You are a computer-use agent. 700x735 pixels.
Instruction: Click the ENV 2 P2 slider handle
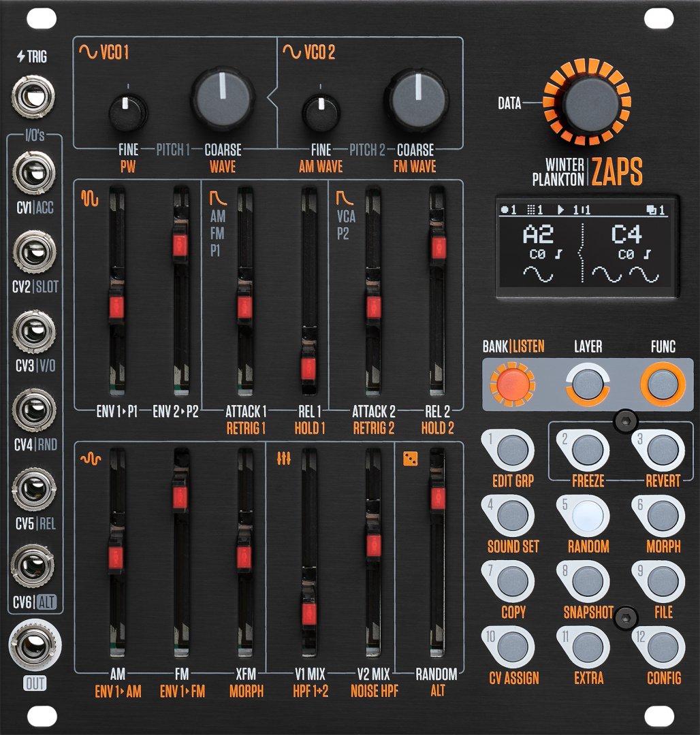tap(180, 245)
